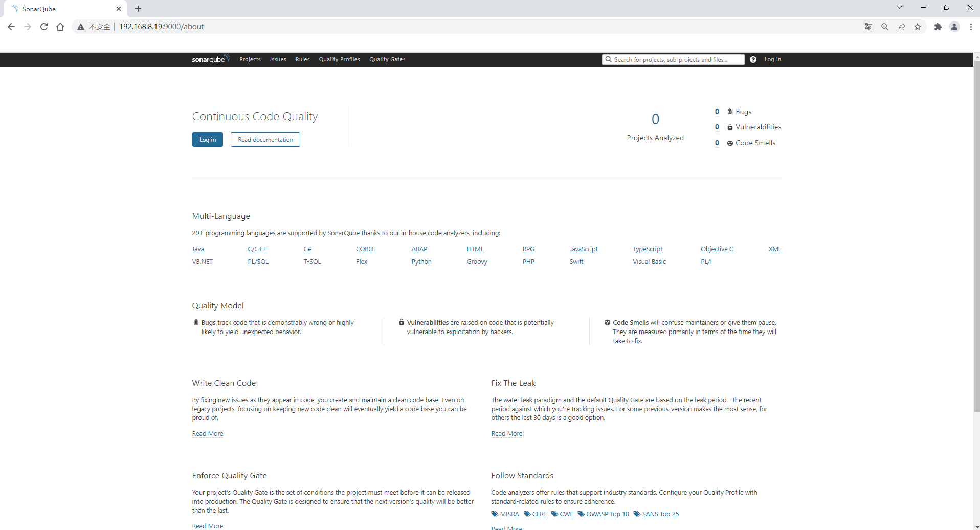Open the C# language link
Viewport: 980px width, 530px height.
[307, 249]
